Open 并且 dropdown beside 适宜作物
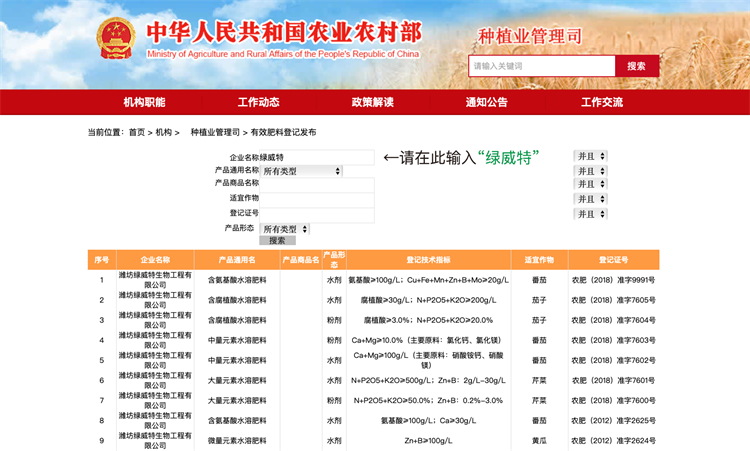Image resolution: width=750 pixels, height=451 pixels. point(590,199)
